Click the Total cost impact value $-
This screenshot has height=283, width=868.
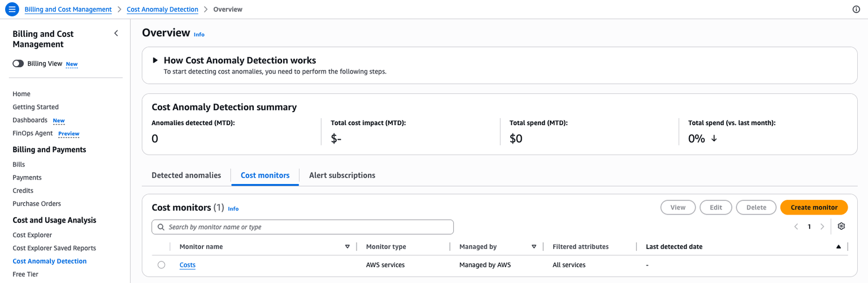(336, 139)
